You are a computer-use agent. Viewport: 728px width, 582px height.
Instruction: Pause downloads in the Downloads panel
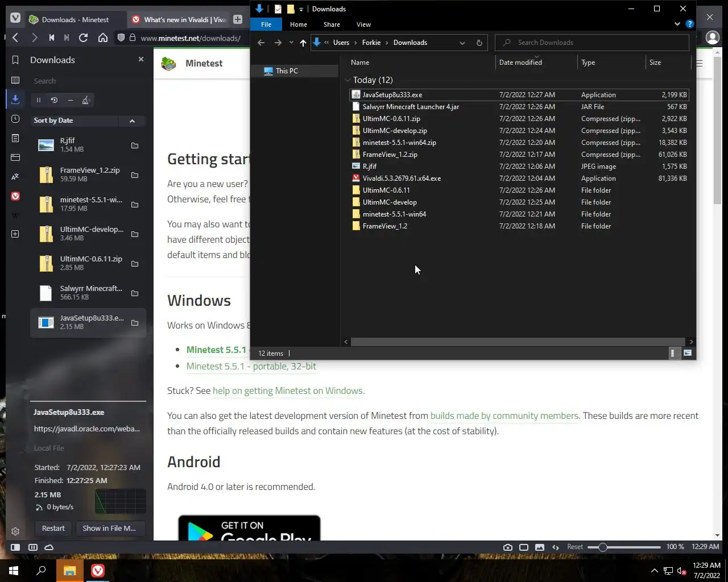coord(39,100)
